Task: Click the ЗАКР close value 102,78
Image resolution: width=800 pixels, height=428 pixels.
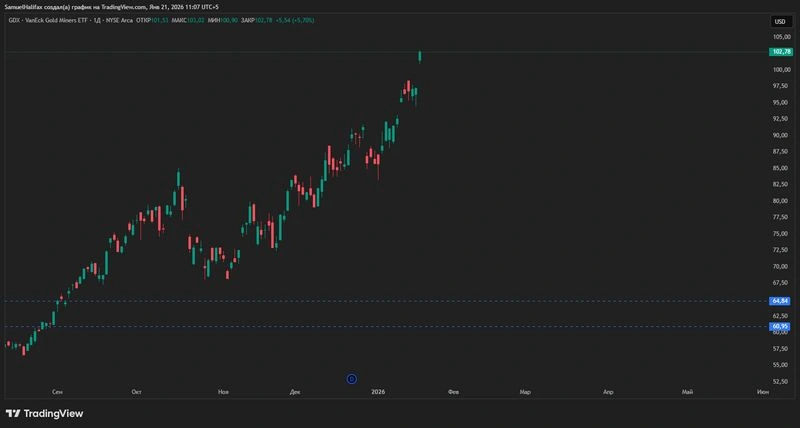Action: pos(264,20)
